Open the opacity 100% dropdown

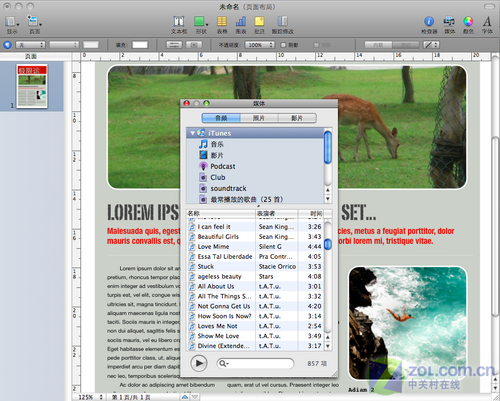pyautogui.click(x=260, y=45)
